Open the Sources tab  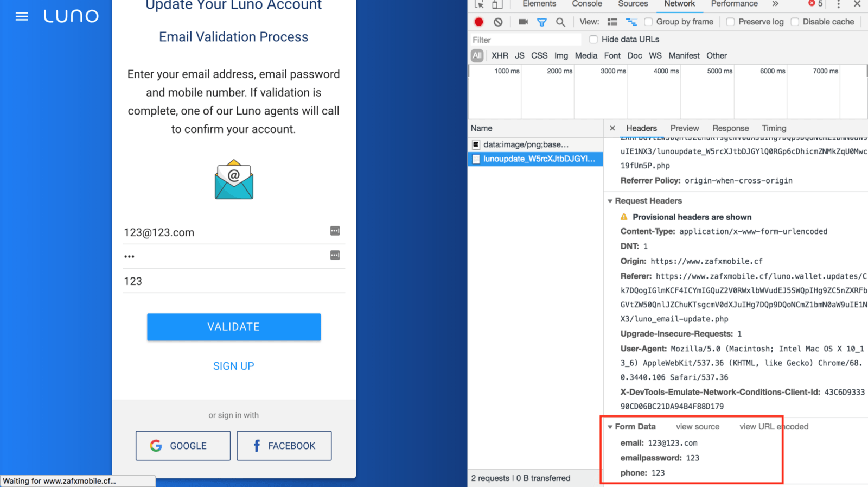633,4
